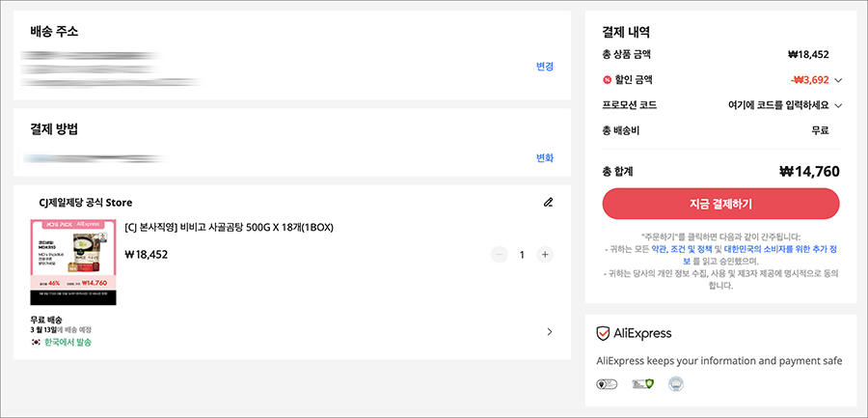Click the total amount ₩14,760
Screen dimensions: 868x418
click(x=809, y=171)
